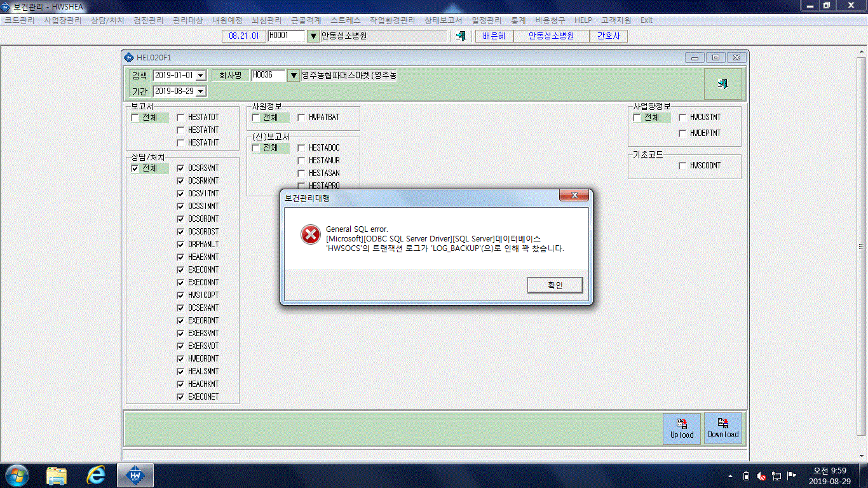Open the 2019-08-29 end date dropdown
The image size is (868, 488).
click(x=201, y=91)
